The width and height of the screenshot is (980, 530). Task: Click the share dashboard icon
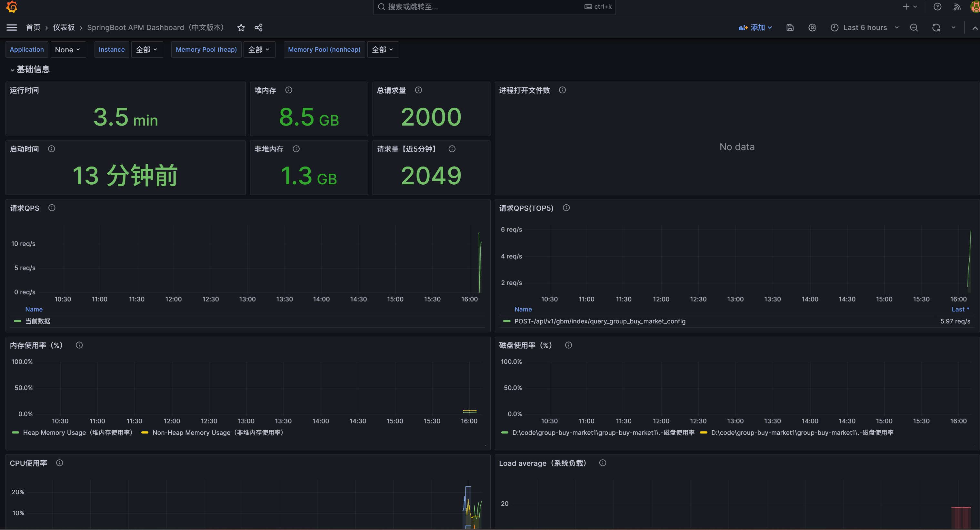(x=258, y=27)
